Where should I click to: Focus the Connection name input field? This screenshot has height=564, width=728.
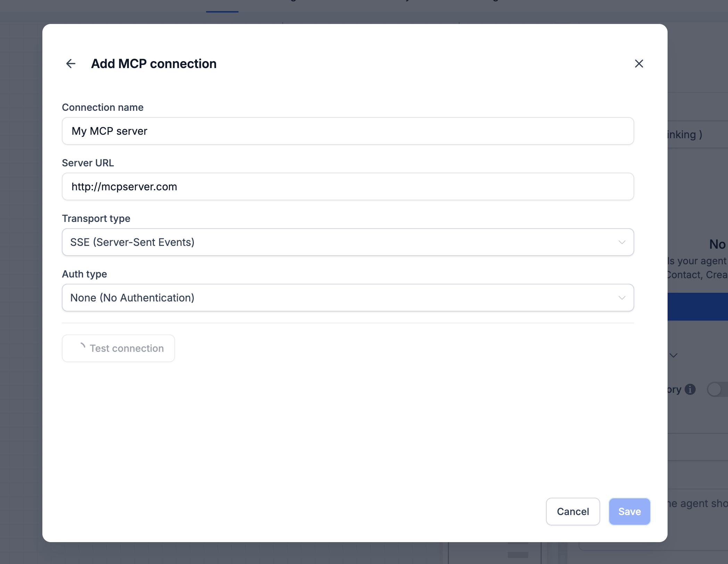pos(348,131)
